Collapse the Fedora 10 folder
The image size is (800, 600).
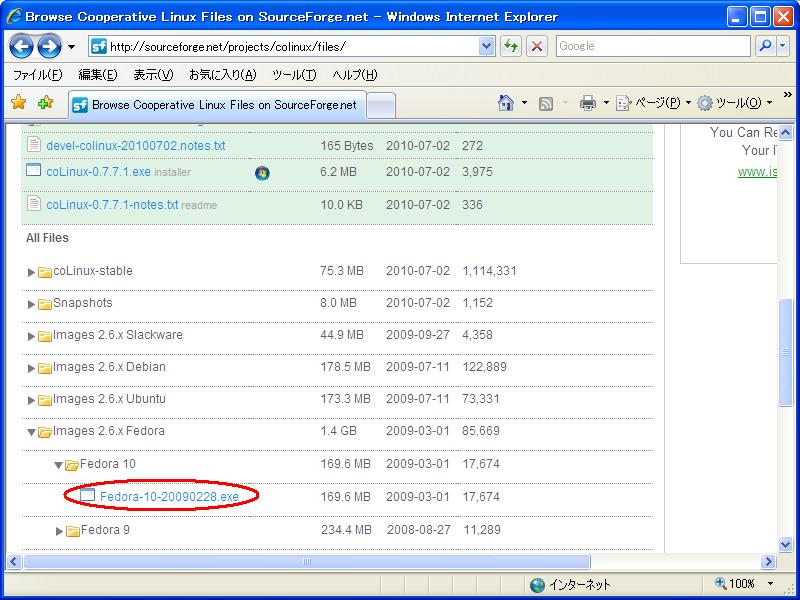tap(59, 465)
